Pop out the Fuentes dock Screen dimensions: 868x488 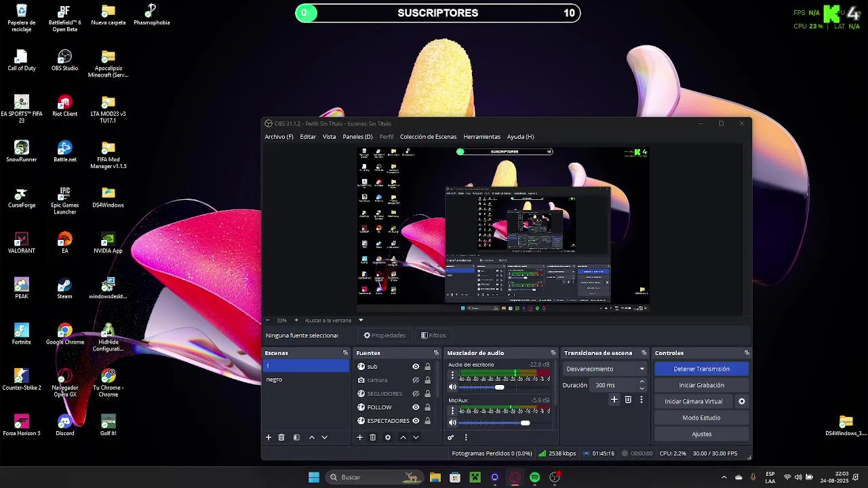[x=436, y=353]
